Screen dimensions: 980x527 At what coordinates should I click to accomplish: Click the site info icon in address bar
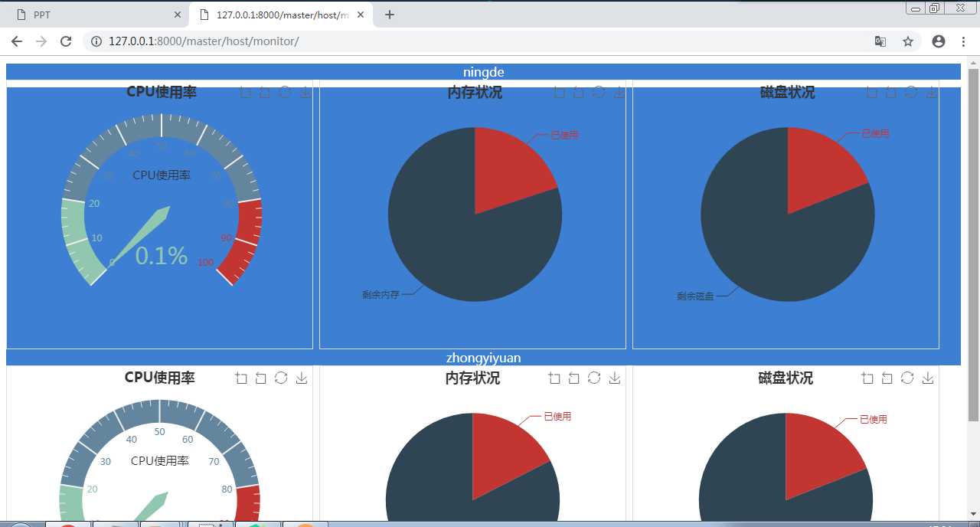(x=96, y=41)
